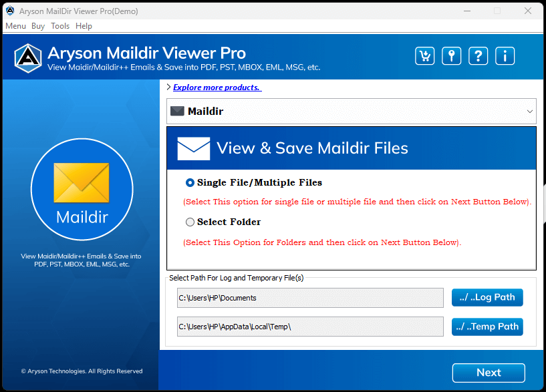Viewport: 546px width, 392px height.
Task: Open the info about icon
Action: click(x=505, y=55)
